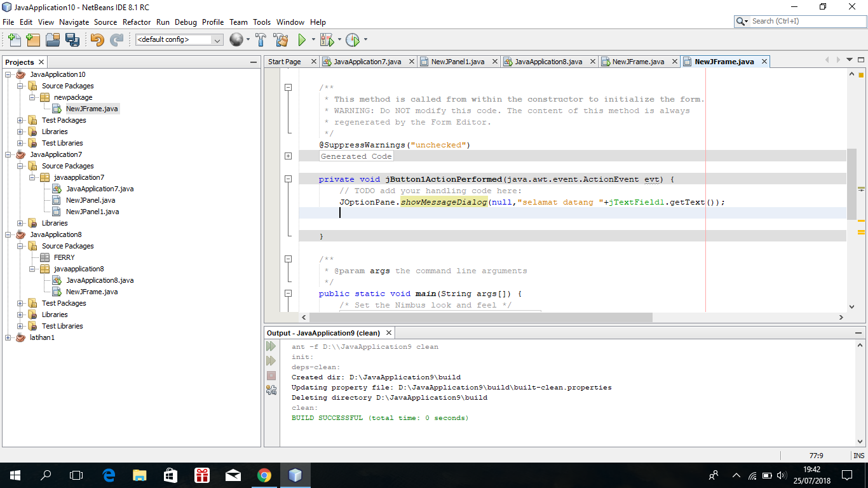
Task: Switch to the JavaApplication7.java tab
Action: [367, 62]
